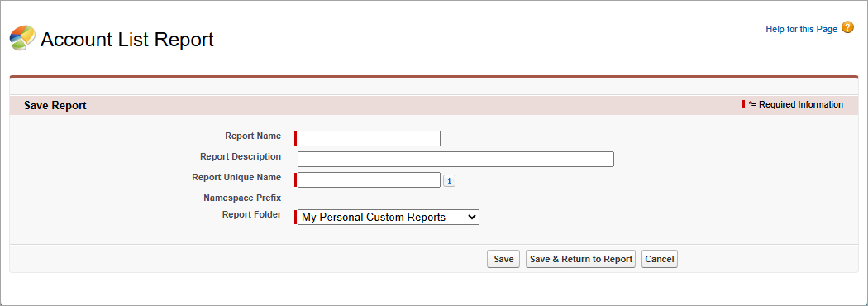Click the Account List Report page title
868x306 pixels.
[x=127, y=40]
